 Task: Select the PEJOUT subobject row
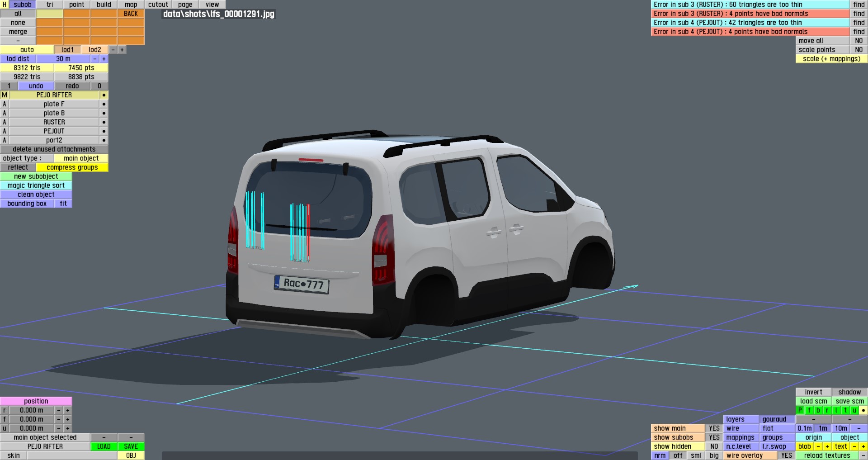[54, 131]
